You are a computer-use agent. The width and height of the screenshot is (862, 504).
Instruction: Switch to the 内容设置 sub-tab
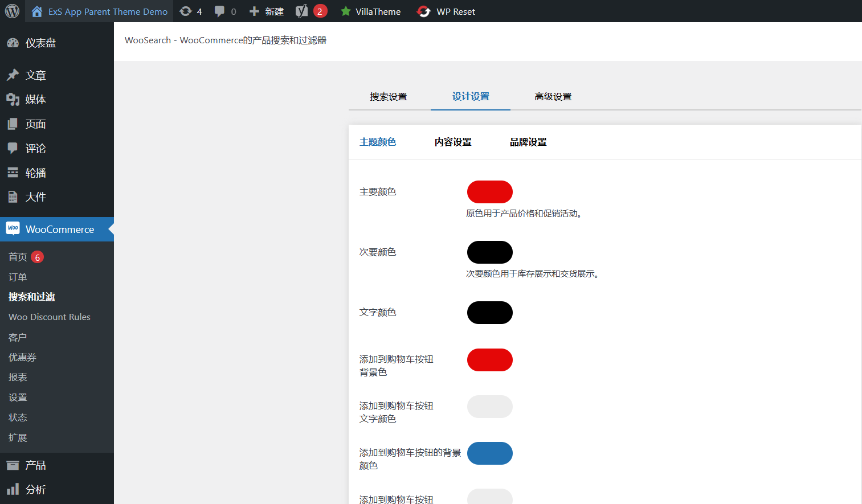pos(453,142)
